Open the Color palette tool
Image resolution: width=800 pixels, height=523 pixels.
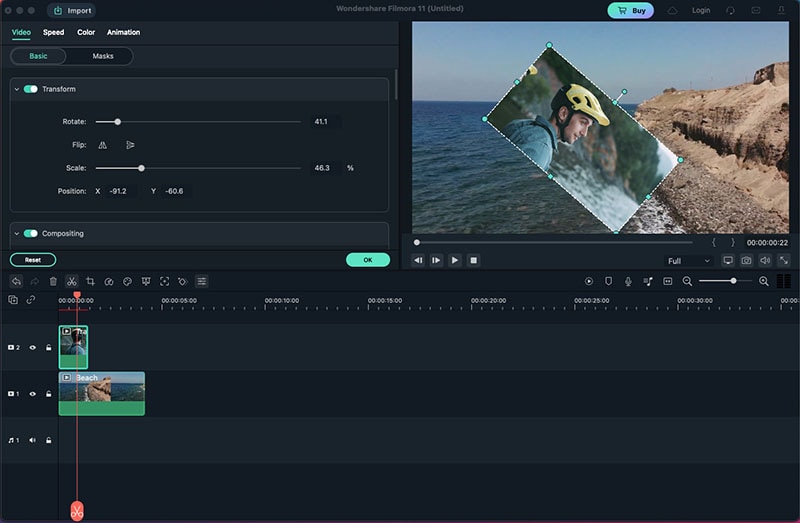[x=128, y=281]
